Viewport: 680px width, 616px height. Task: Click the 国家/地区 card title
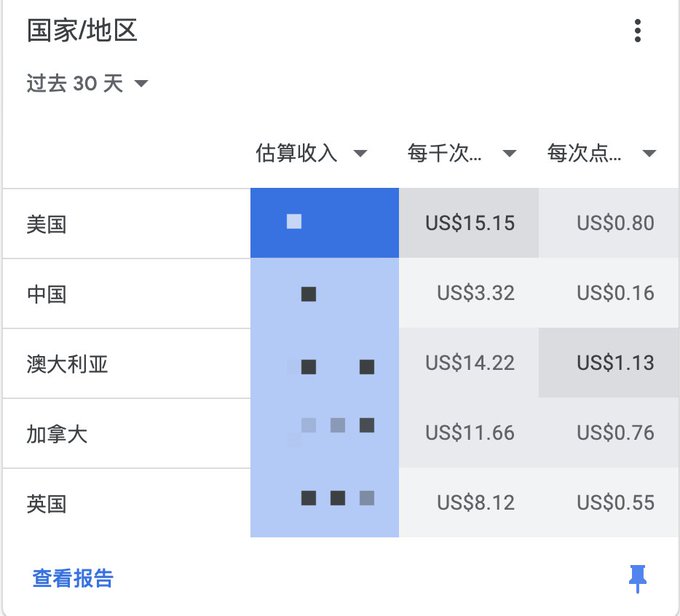click(82, 30)
